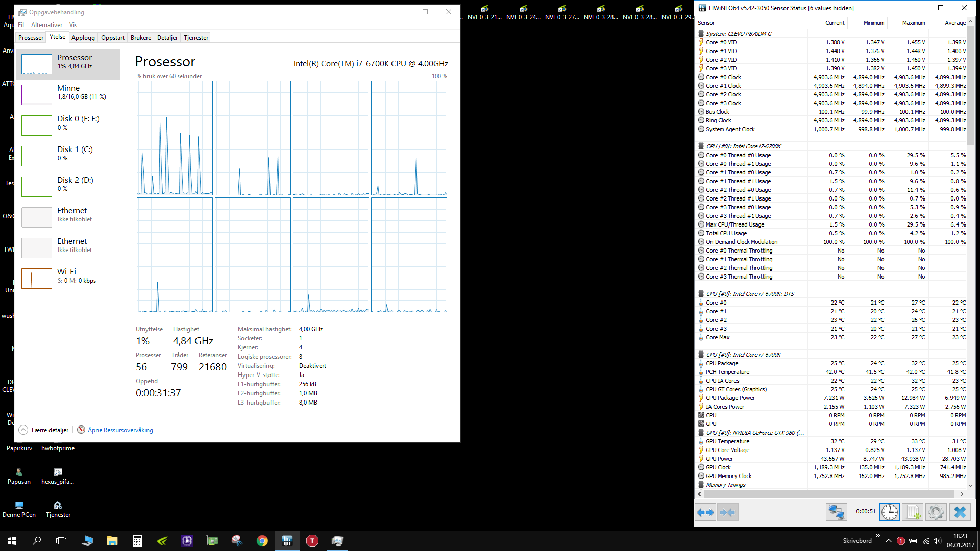This screenshot has width=980, height=551.
Task: Click HWiNFO horizontal scrollbar right arrow
Action: click(x=962, y=494)
